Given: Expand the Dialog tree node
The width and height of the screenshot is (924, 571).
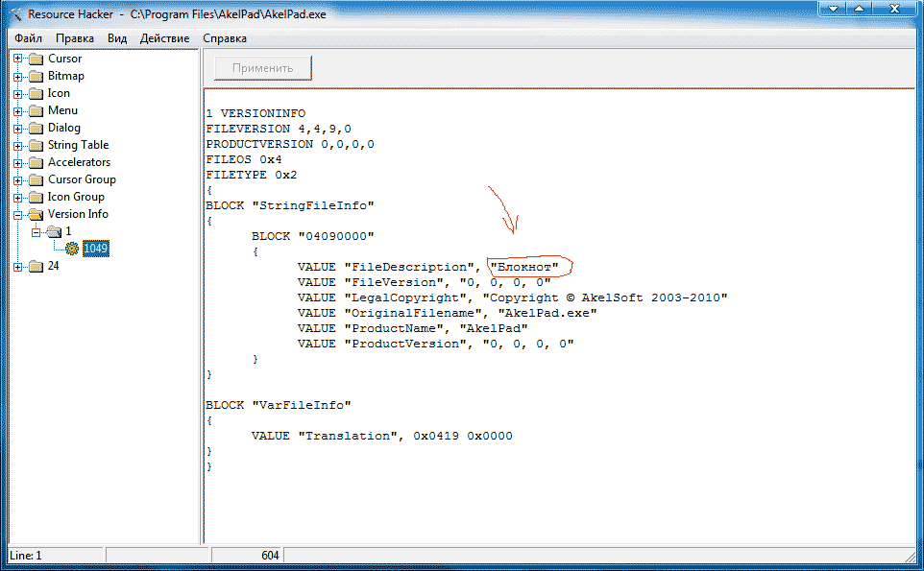Looking at the screenshot, I should 17,129.
